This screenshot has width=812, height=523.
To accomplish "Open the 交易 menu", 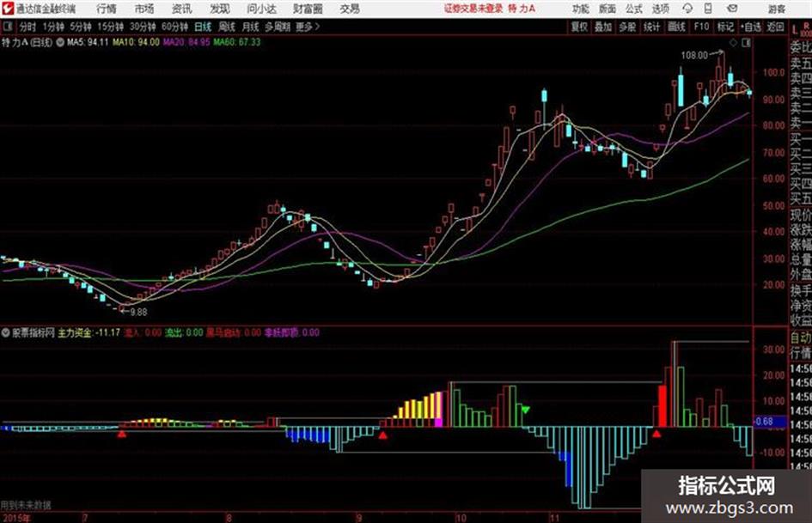I will [350, 9].
